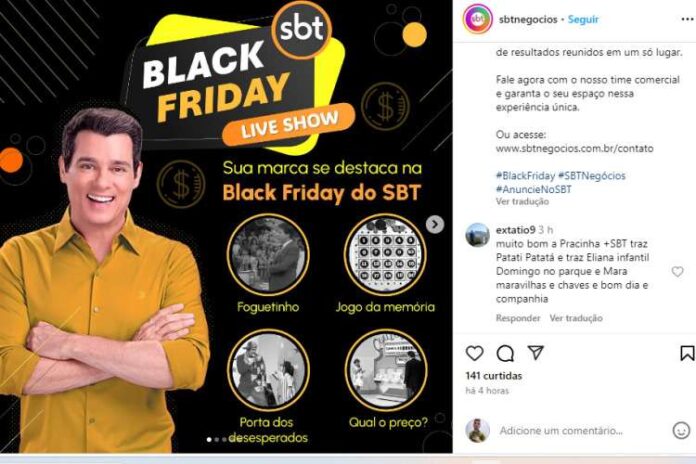Open the #SBTNegócios hashtag
This screenshot has width=696, height=464.
tap(592, 175)
